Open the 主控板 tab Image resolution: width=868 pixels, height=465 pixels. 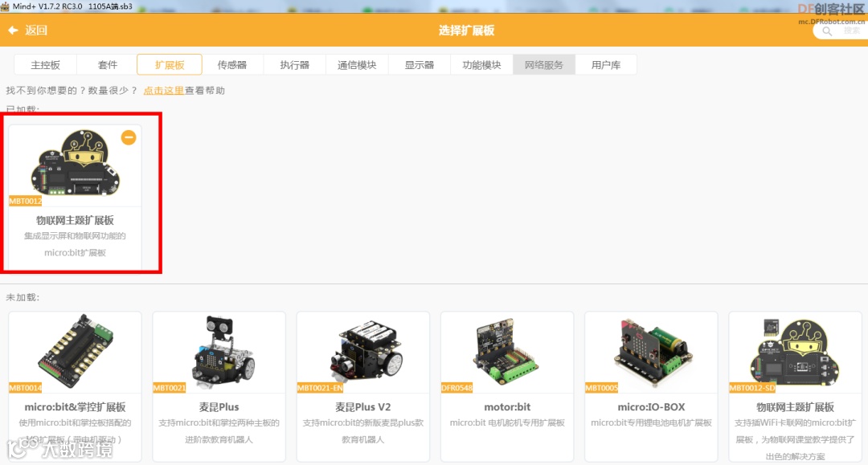click(x=45, y=65)
